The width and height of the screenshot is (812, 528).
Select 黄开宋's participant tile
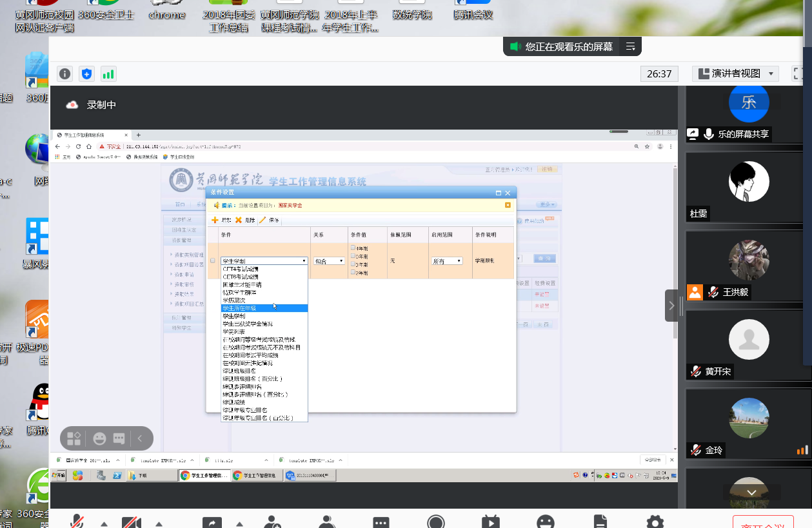click(x=749, y=345)
